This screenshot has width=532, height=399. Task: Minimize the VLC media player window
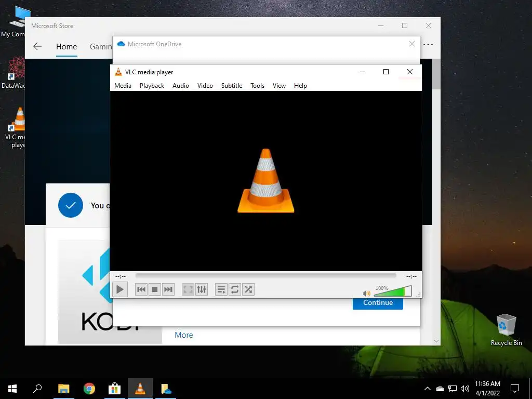tap(363, 72)
